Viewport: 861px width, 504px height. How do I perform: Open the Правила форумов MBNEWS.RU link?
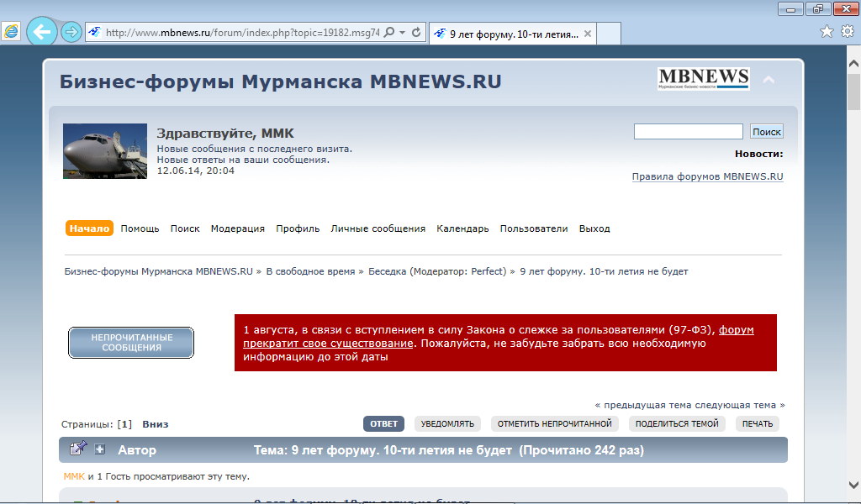(707, 176)
